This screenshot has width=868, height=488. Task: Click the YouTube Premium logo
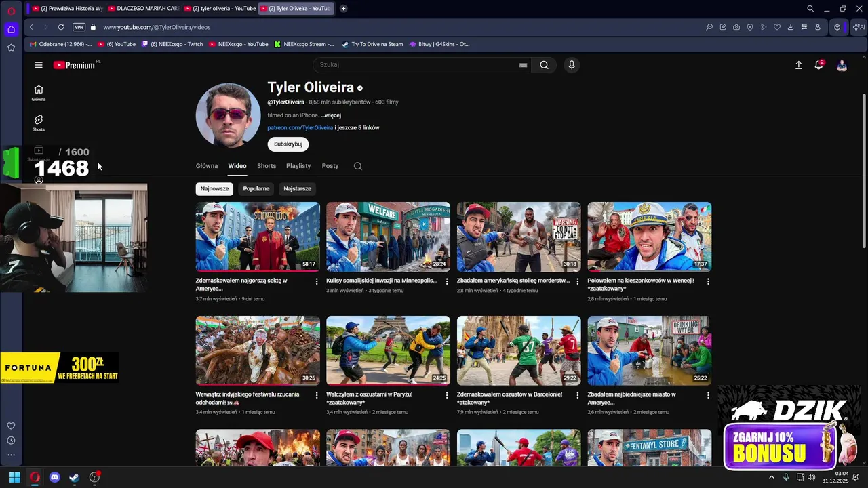tap(75, 65)
